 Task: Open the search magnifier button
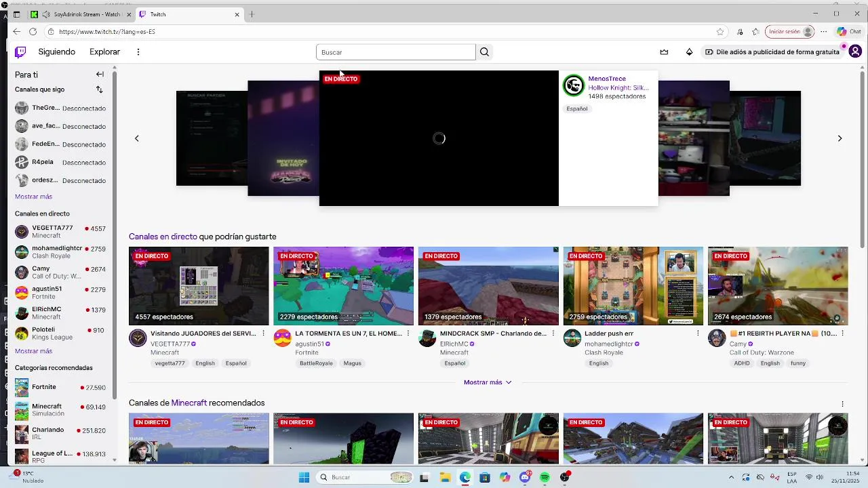tap(484, 52)
